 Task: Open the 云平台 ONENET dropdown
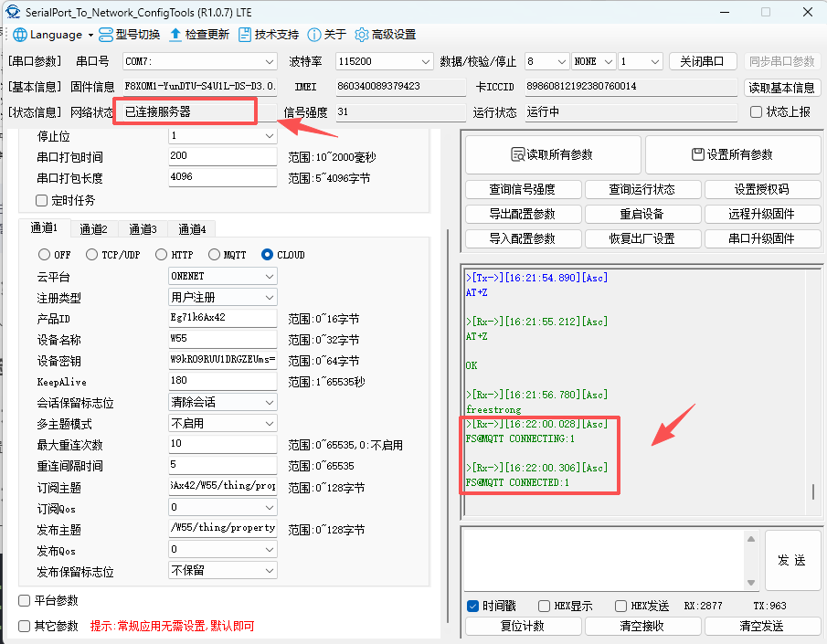pyautogui.click(x=223, y=277)
